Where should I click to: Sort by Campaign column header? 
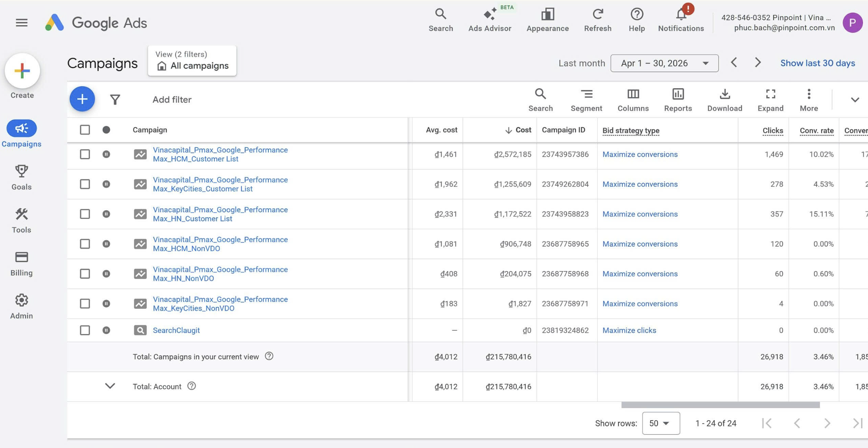[x=150, y=130]
